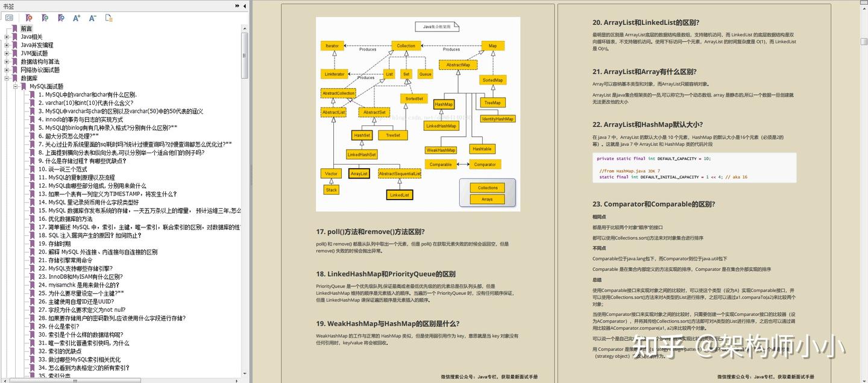The width and height of the screenshot is (868, 383).
Task: Select the MySQL面试题 bookmark
Action: [x=46, y=86]
